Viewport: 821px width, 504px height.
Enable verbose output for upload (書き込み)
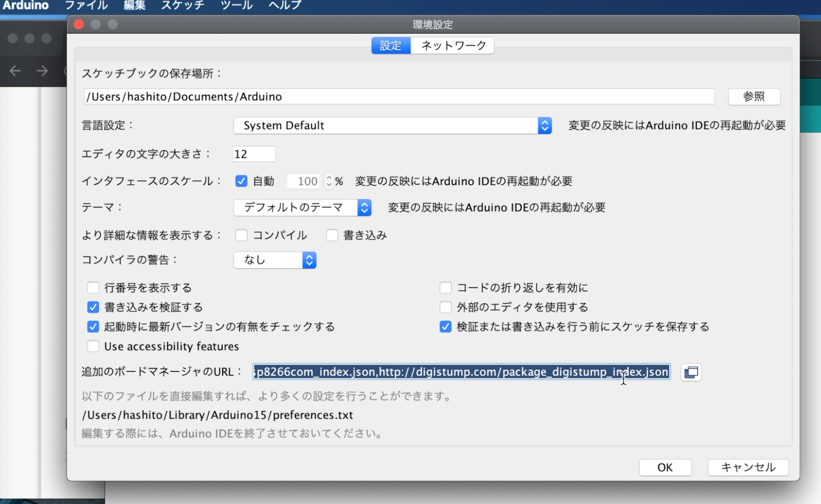click(x=332, y=235)
